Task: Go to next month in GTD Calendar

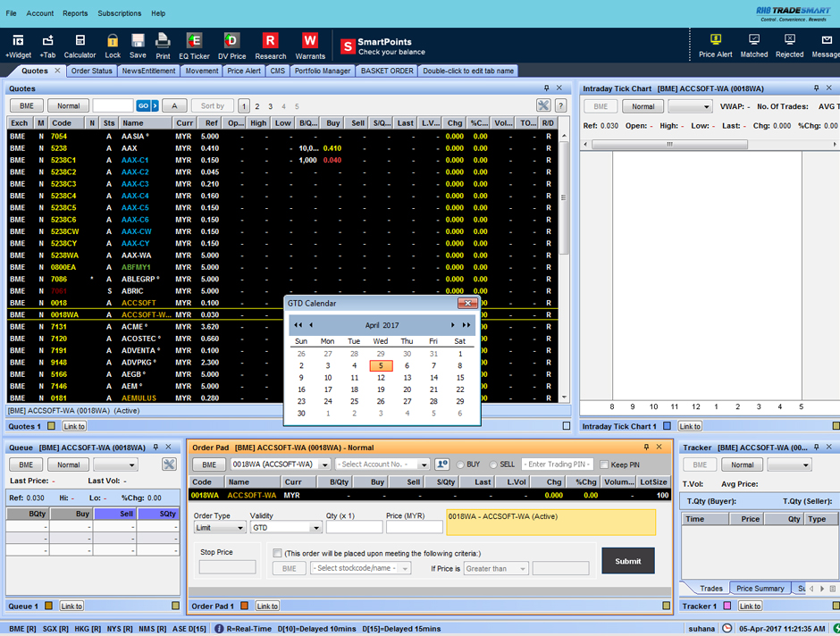Action: (453, 325)
